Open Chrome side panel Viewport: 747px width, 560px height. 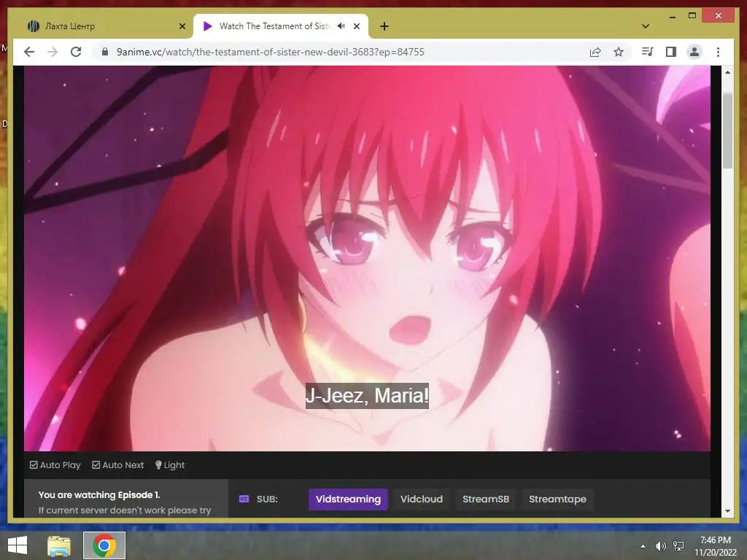(671, 52)
